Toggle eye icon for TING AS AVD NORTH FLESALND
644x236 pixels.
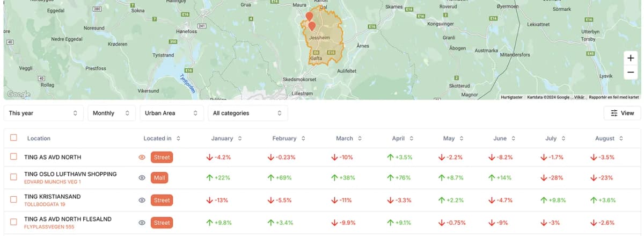142,223
